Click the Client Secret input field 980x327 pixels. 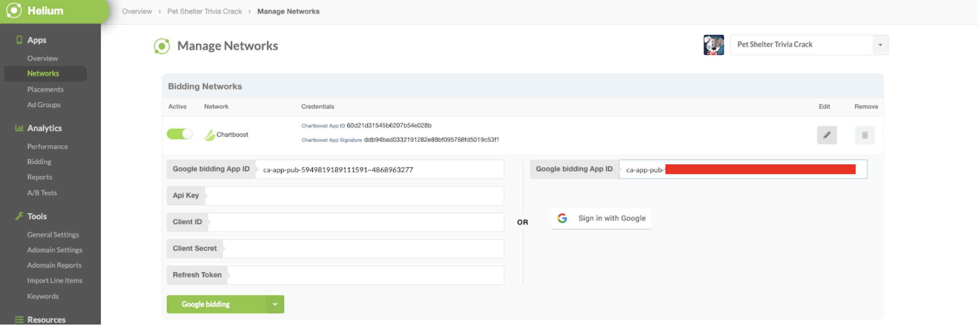click(363, 249)
